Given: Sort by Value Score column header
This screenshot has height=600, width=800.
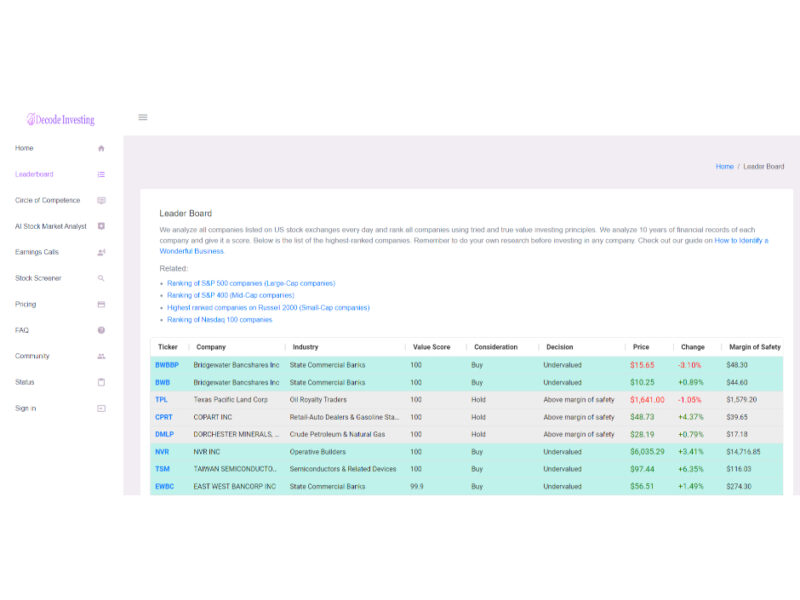Looking at the screenshot, I should pos(431,347).
